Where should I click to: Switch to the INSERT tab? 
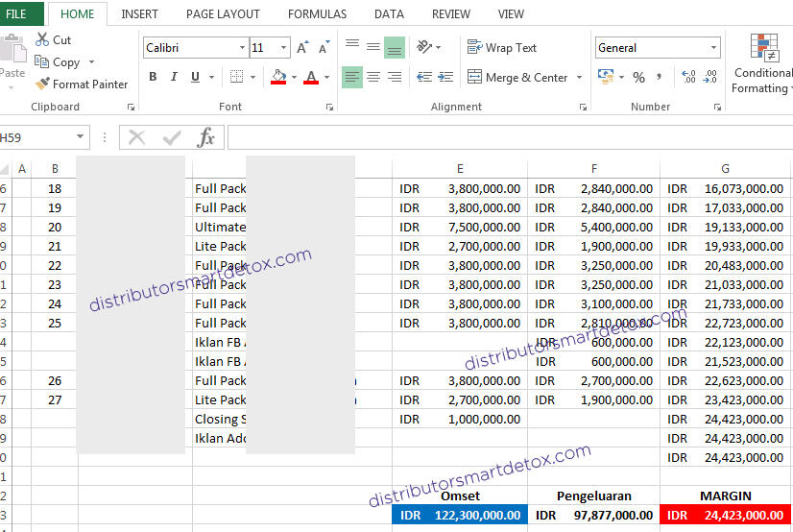(139, 14)
